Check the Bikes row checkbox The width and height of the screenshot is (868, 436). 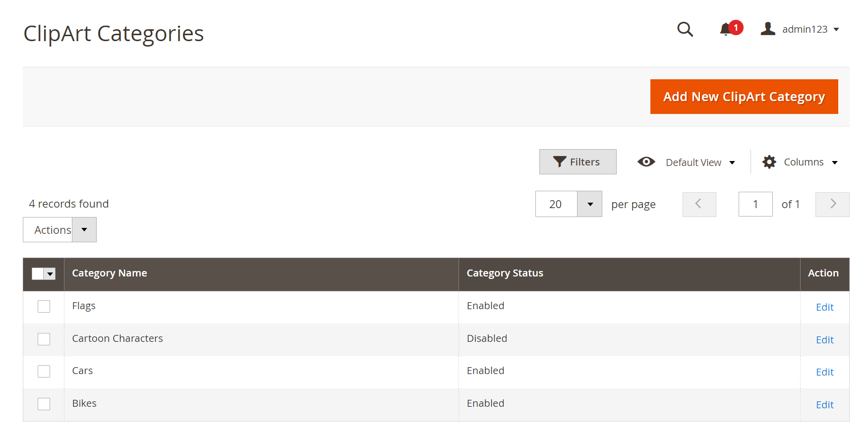(44, 404)
